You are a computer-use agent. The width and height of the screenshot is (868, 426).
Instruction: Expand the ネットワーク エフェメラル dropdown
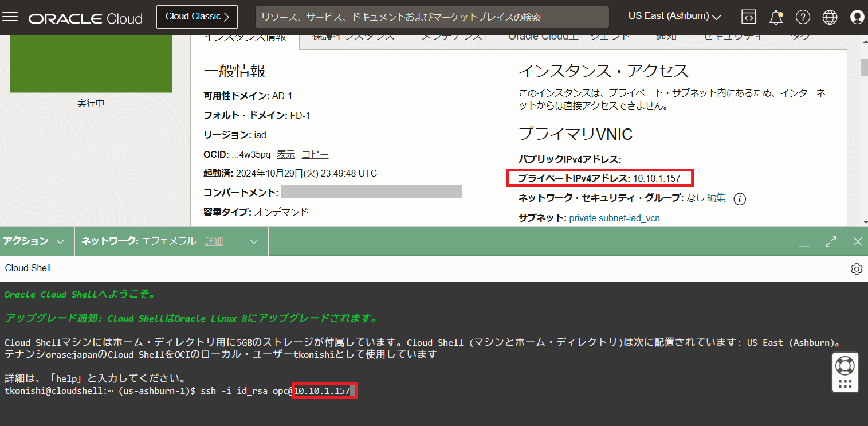point(254,241)
